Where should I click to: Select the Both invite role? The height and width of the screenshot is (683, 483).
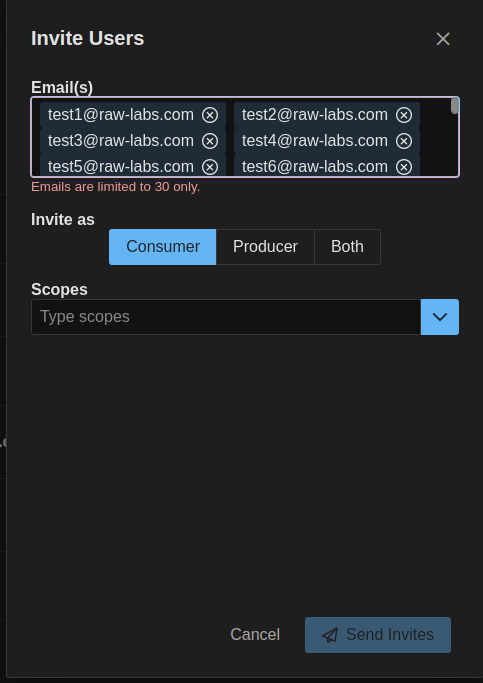(347, 247)
